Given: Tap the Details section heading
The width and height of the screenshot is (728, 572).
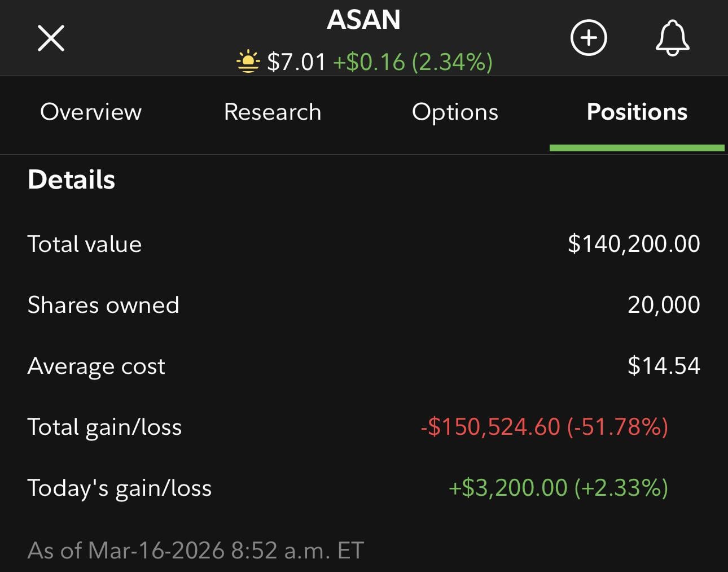Looking at the screenshot, I should [72, 180].
